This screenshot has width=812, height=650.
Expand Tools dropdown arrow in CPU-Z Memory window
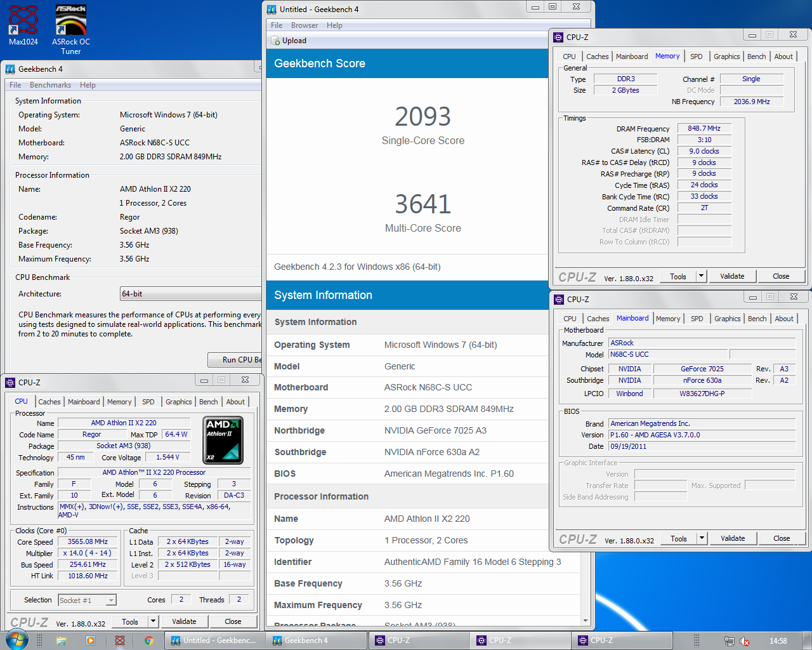click(701, 276)
